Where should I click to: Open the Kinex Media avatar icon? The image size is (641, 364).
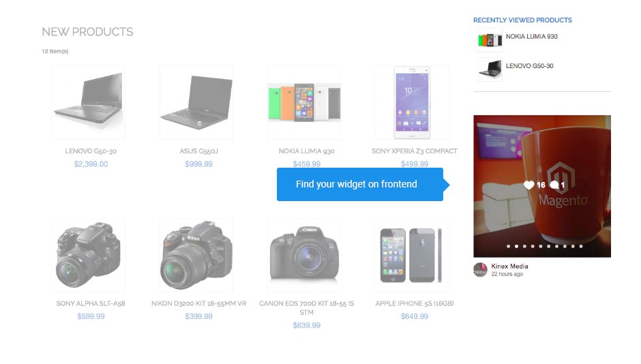pyautogui.click(x=480, y=270)
